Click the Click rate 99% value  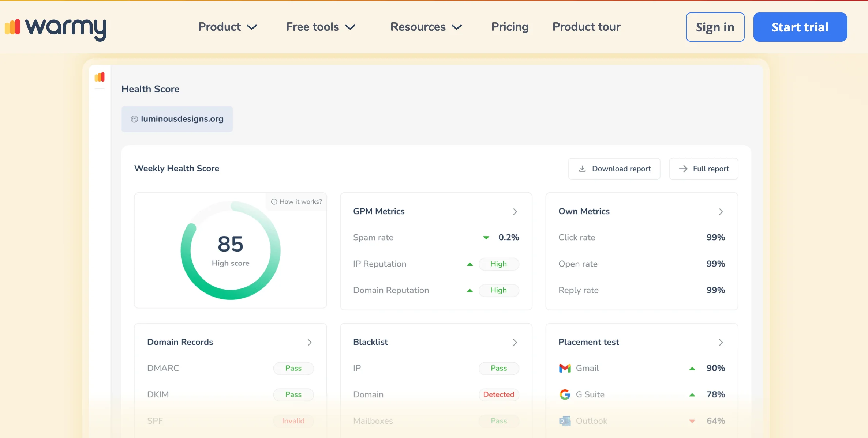(x=715, y=238)
